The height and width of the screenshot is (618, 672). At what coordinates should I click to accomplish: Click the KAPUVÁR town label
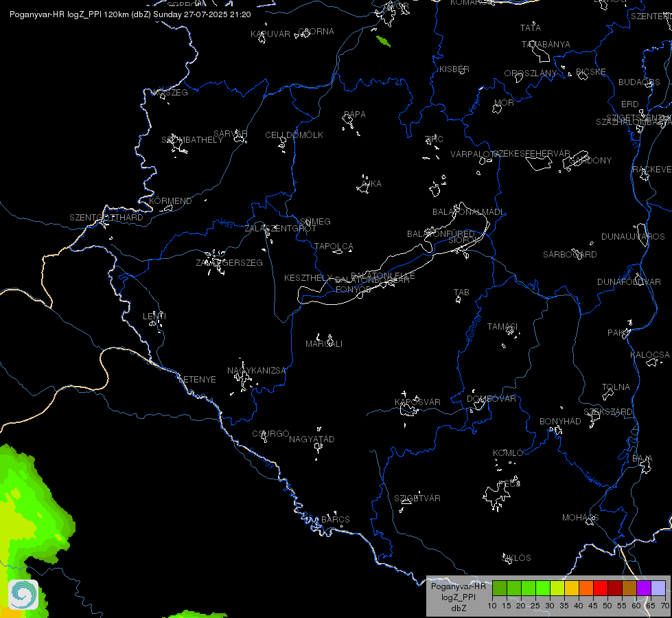[x=270, y=34]
